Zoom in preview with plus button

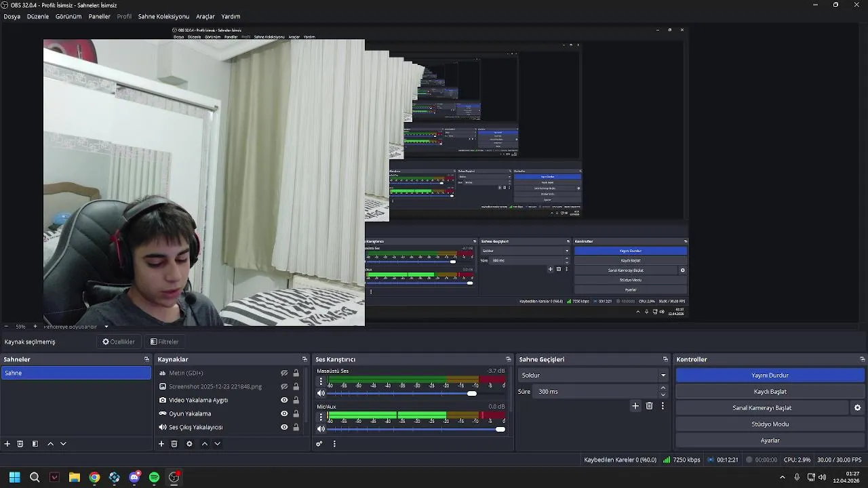tap(35, 327)
